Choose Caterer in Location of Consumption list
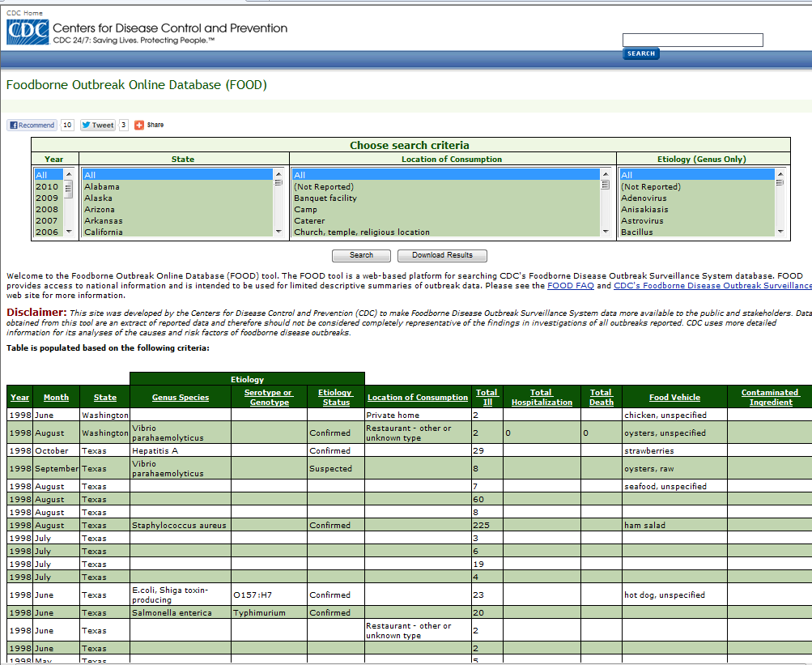 coord(309,220)
